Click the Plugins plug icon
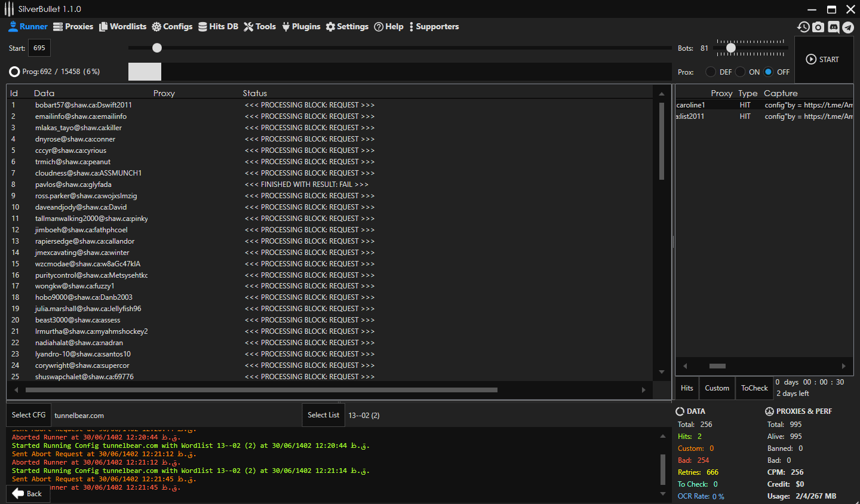The image size is (860, 504). click(x=286, y=27)
